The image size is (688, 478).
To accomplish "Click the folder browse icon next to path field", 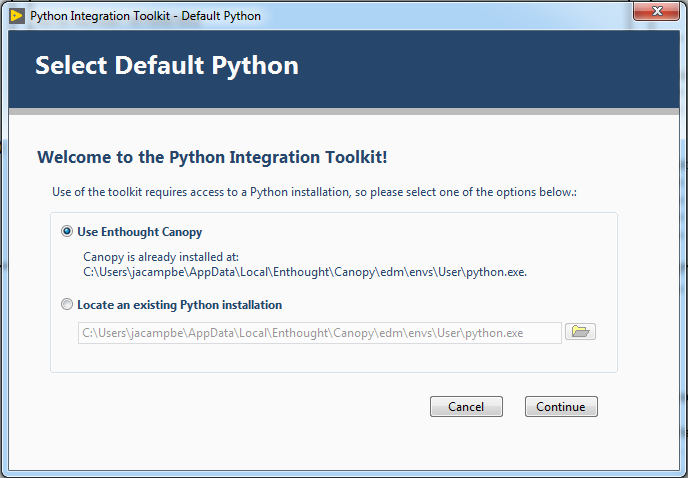I will point(580,331).
